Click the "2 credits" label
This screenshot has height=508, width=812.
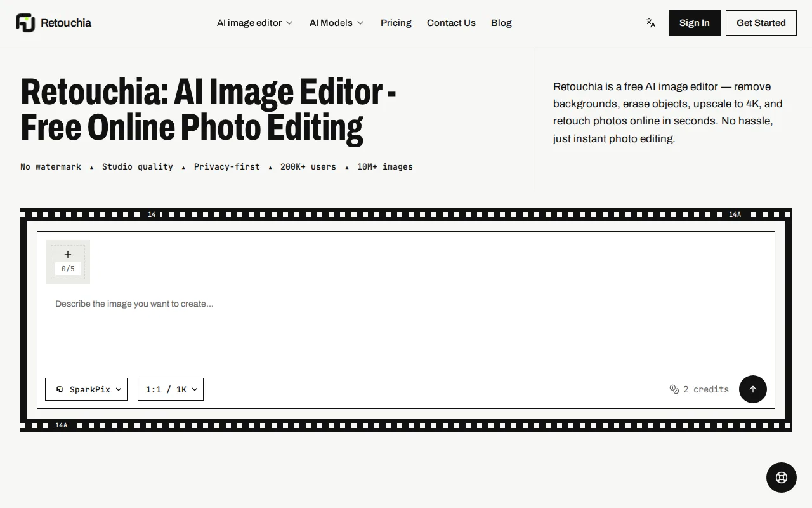pyautogui.click(x=706, y=389)
